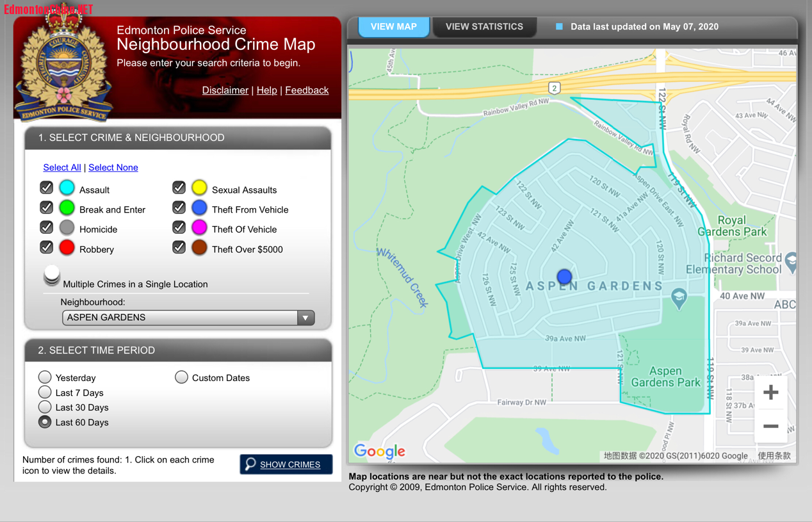Click the Richard Secord Elementary School marker
812x522 pixels.
(x=792, y=261)
